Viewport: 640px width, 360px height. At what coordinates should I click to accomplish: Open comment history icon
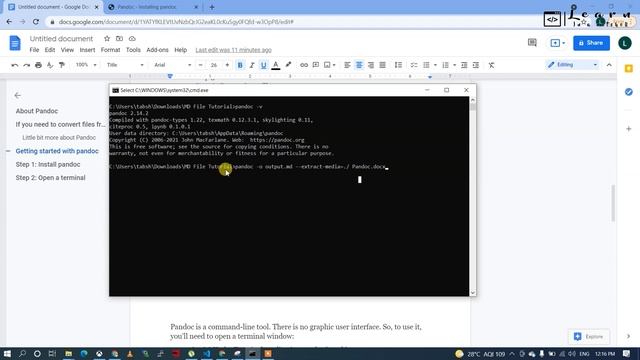point(532,42)
